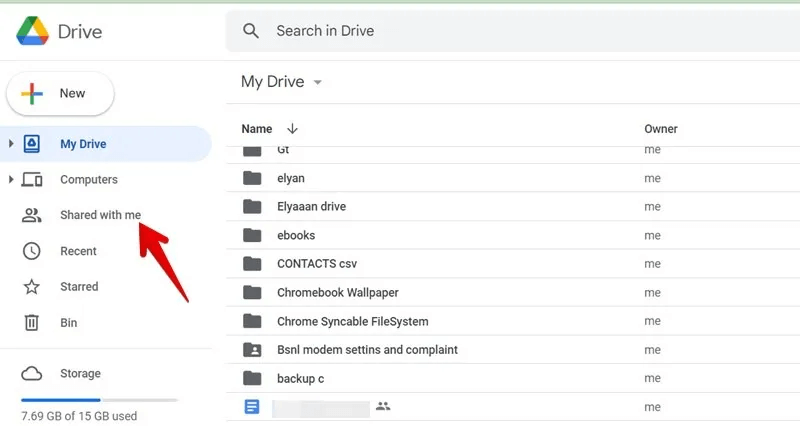Click the folder icon for Gt
Image resolution: width=800 pixels, height=426 pixels.
(x=252, y=151)
